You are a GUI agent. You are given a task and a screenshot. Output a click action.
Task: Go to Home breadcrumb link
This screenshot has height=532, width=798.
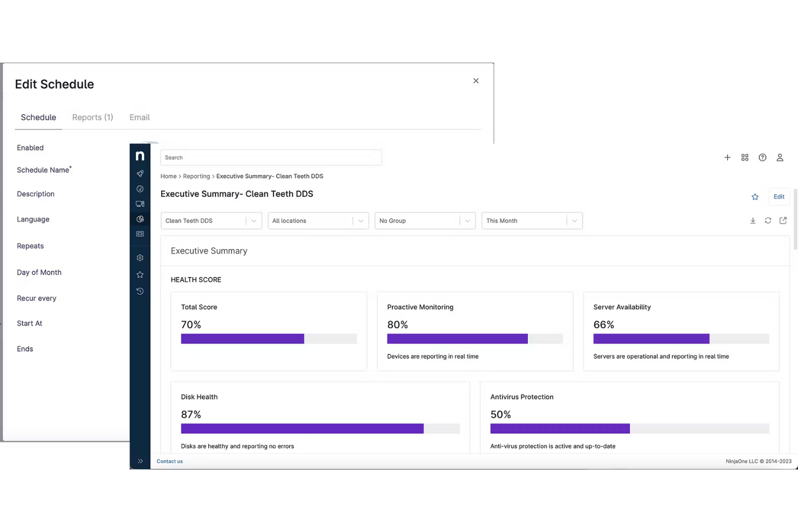click(x=168, y=176)
